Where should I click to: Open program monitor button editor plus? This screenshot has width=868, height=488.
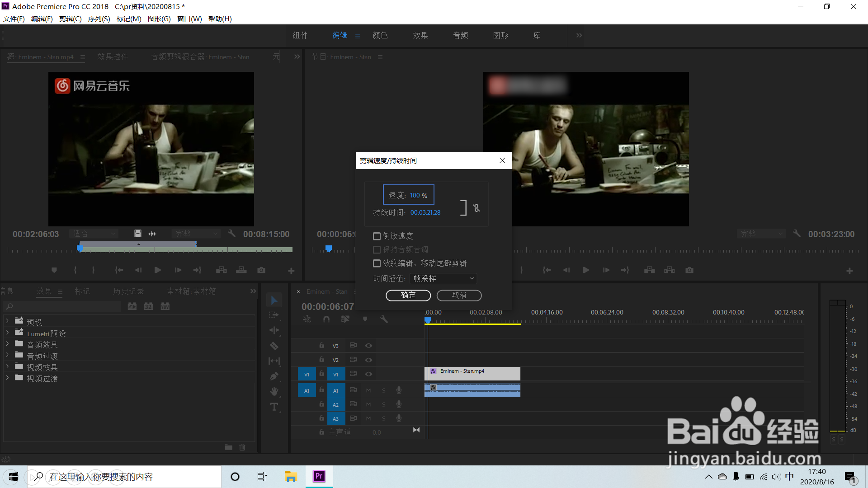click(x=850, y=271)
